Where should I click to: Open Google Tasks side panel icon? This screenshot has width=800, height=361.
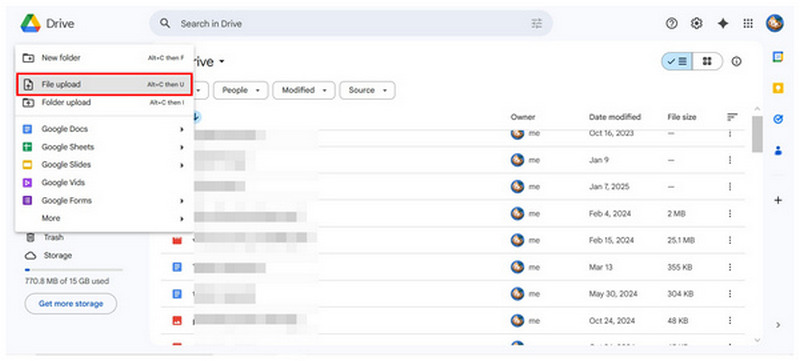point(778,119)
